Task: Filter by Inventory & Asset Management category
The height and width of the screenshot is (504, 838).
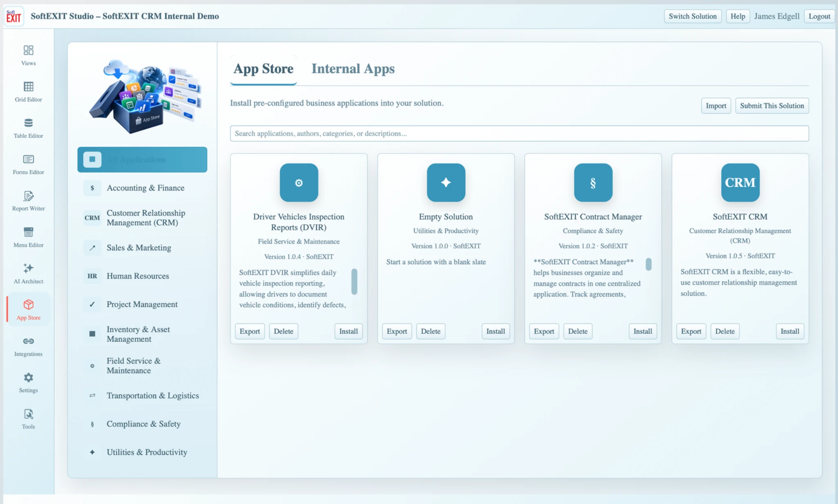Action: (142, 334)
